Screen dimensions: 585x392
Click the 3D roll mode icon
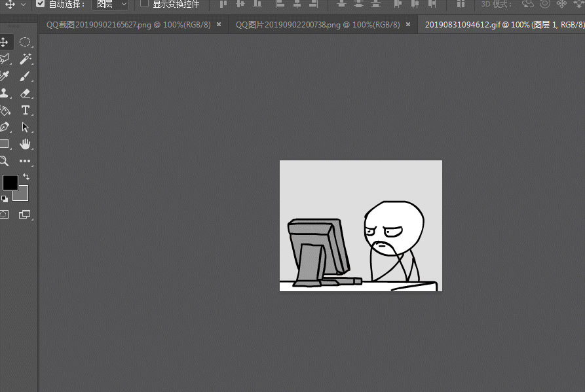click(x=545, y=4)
